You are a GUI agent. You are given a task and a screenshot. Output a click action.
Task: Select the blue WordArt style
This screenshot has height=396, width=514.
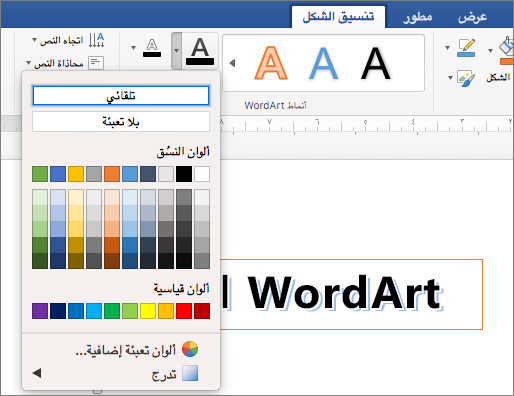[x=323, y=63]
